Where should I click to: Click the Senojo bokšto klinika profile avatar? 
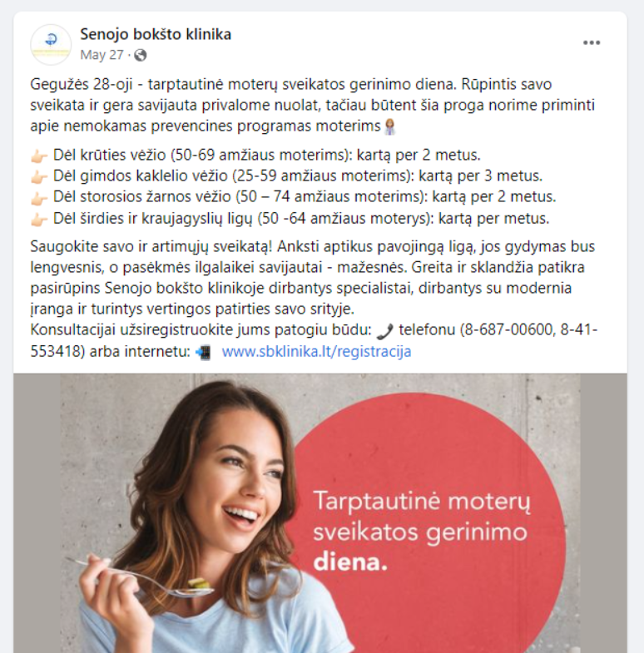(x=51, y=45)
